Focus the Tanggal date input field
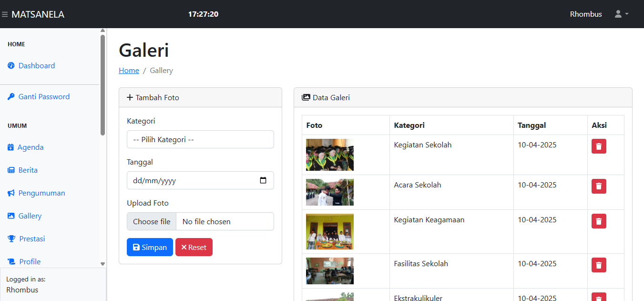Viewport: 644px width, 301px height. [200, 180]
